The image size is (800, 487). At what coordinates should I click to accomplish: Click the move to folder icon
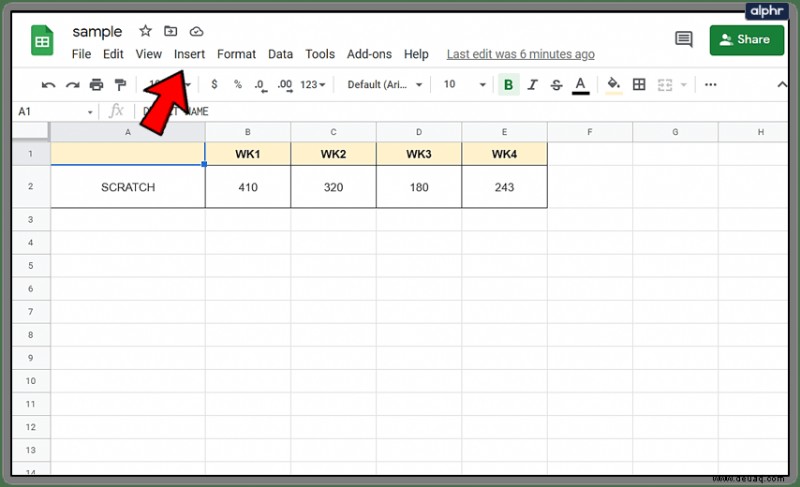[x=170, y=31]
